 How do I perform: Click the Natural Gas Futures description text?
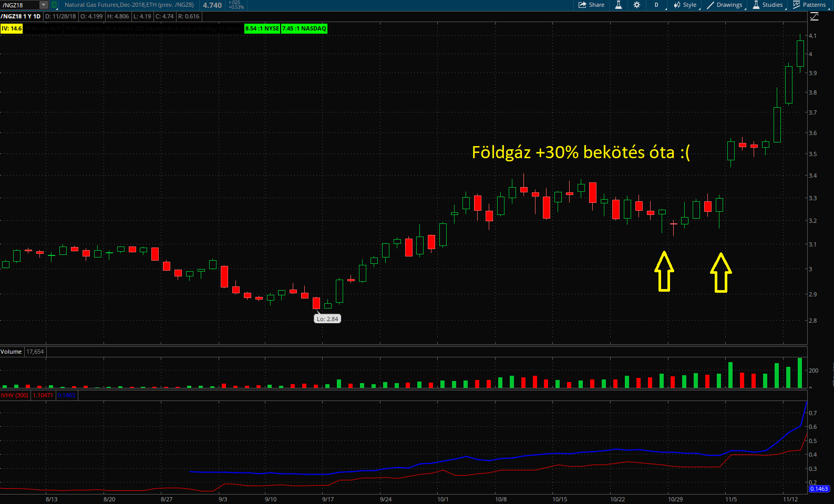[129, 5]
